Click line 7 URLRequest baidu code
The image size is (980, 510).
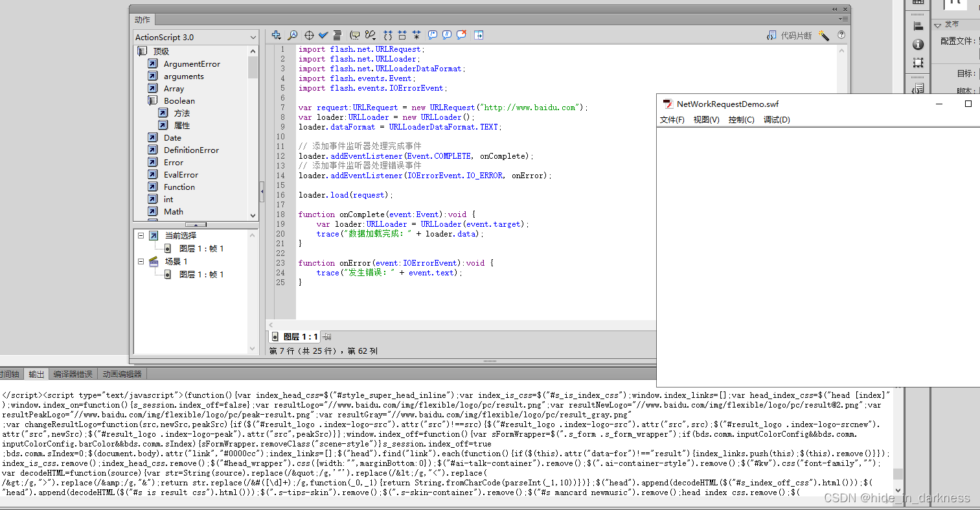[443, 108]
